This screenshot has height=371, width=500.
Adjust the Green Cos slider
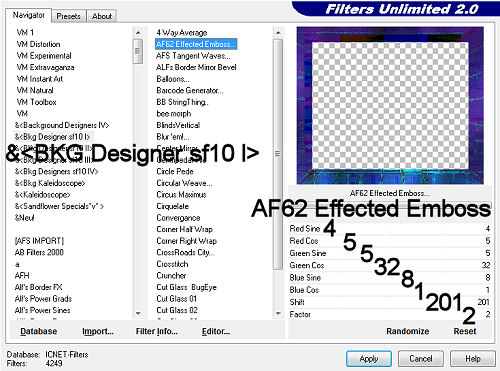[x=390, y=265]
